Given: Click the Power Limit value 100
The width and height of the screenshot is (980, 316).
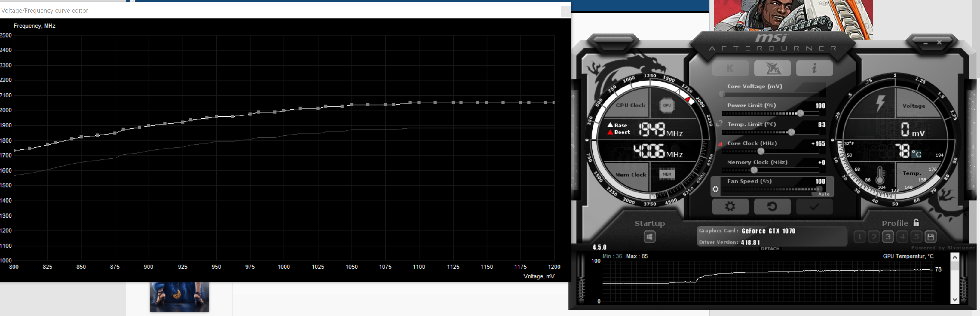Looking at the screenshot, I should tap(820, 106).
